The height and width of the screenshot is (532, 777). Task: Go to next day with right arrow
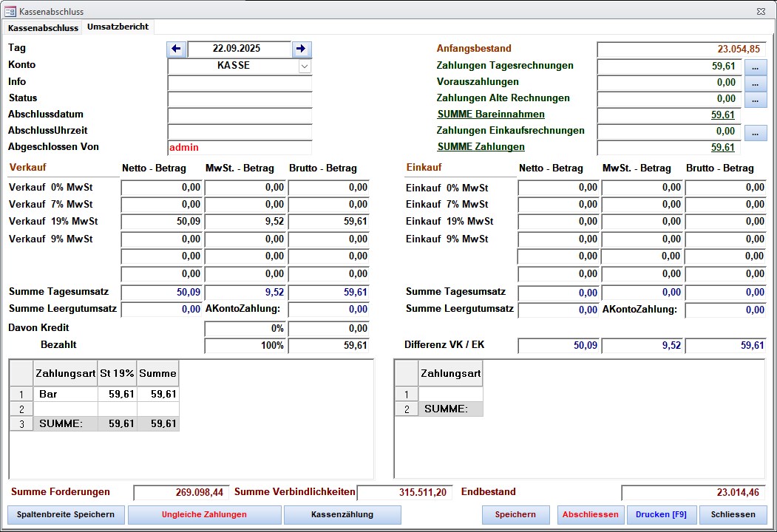[301, 50]
